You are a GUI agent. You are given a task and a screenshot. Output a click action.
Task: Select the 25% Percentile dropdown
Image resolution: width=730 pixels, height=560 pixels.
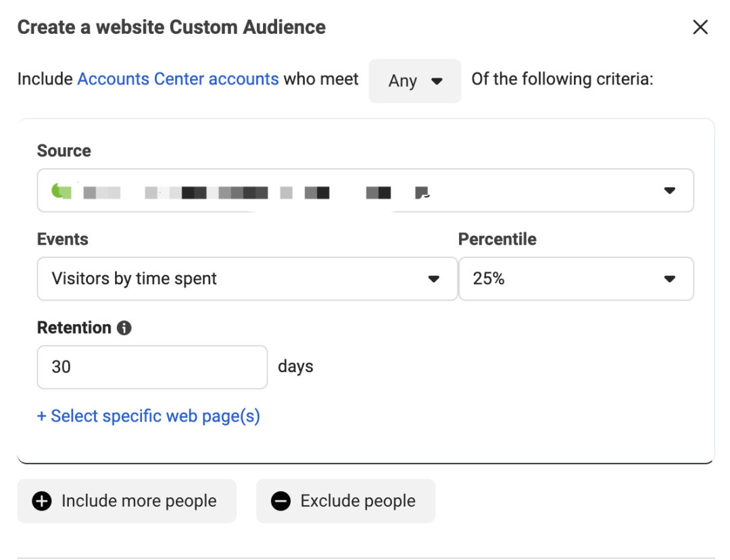tap(575, 278)
